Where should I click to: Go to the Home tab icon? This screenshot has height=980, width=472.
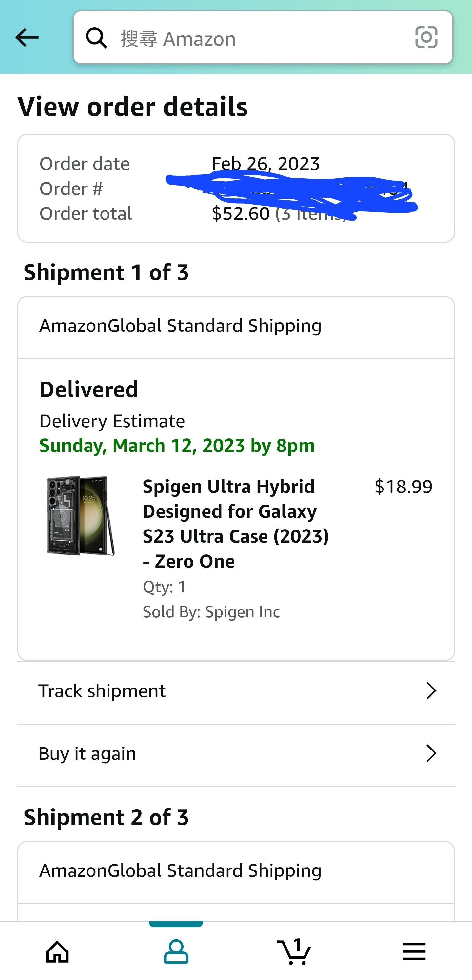pos(57,952)
